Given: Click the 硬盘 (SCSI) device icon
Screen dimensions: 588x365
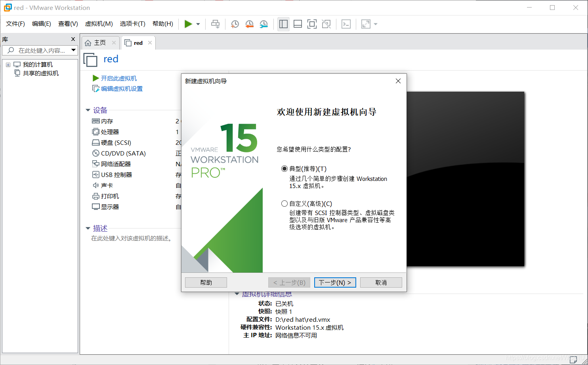Looking at the screenshot, I should (96, 142).
